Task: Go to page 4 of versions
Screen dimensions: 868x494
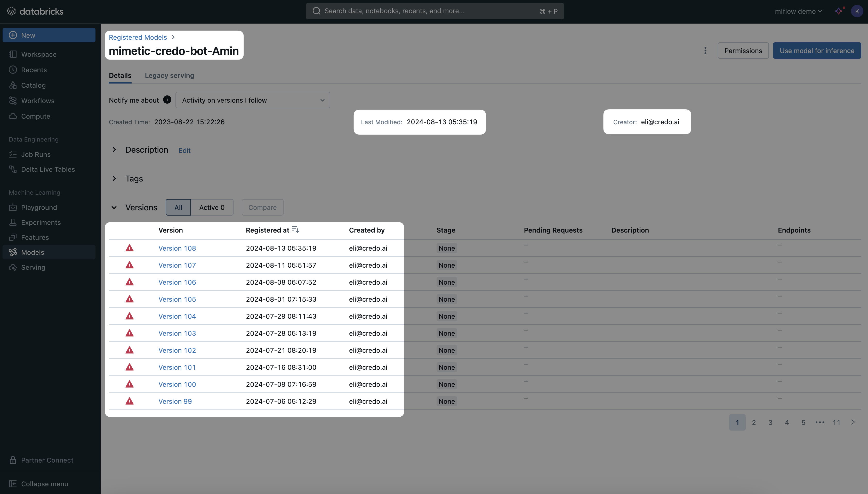Action: tap(787, 422)
